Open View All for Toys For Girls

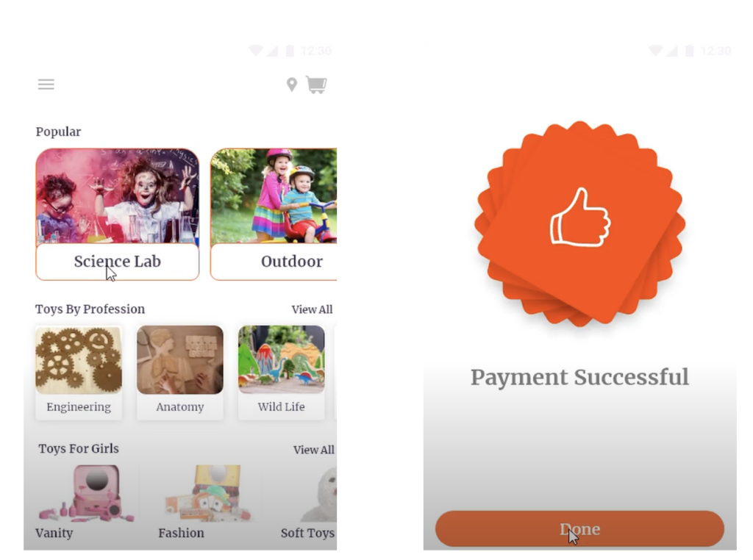point(313,450)
